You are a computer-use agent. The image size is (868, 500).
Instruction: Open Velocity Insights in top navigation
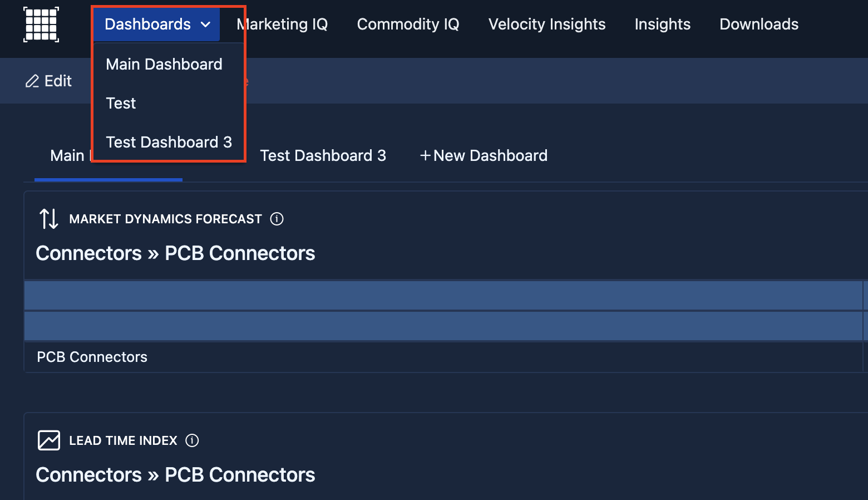[547, 24]
